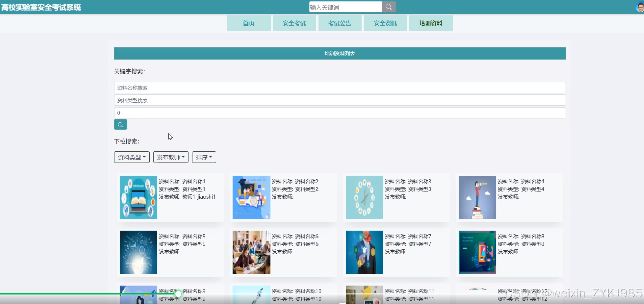Click the text 资料类型: 资料类型6
Screen dimensions: 644x304
295,244
